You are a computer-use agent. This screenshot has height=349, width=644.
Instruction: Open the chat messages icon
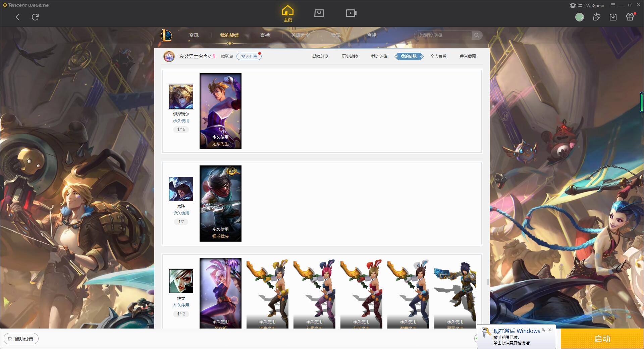click(596, 17)
